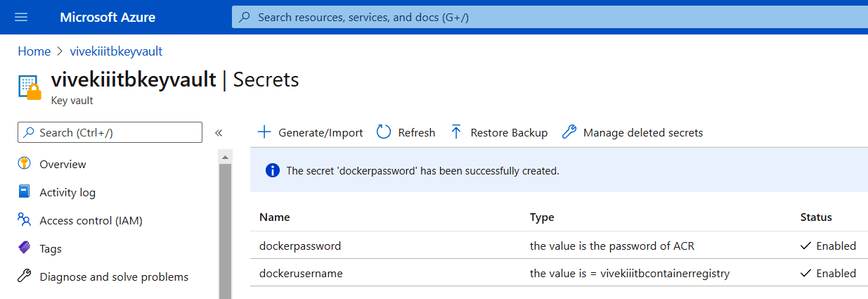Click the top Azure search resources box
868x299 pixels.
pyautogui.click(x=548, y=17)
